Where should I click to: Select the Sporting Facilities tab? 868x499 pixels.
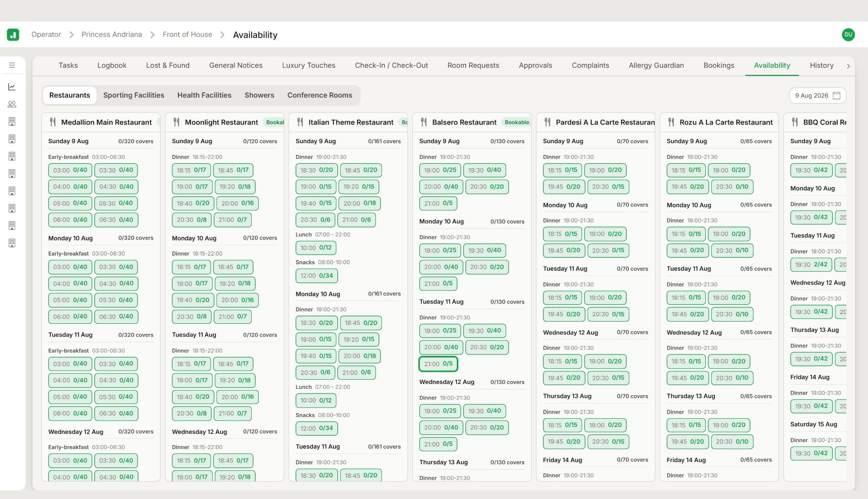134,95
